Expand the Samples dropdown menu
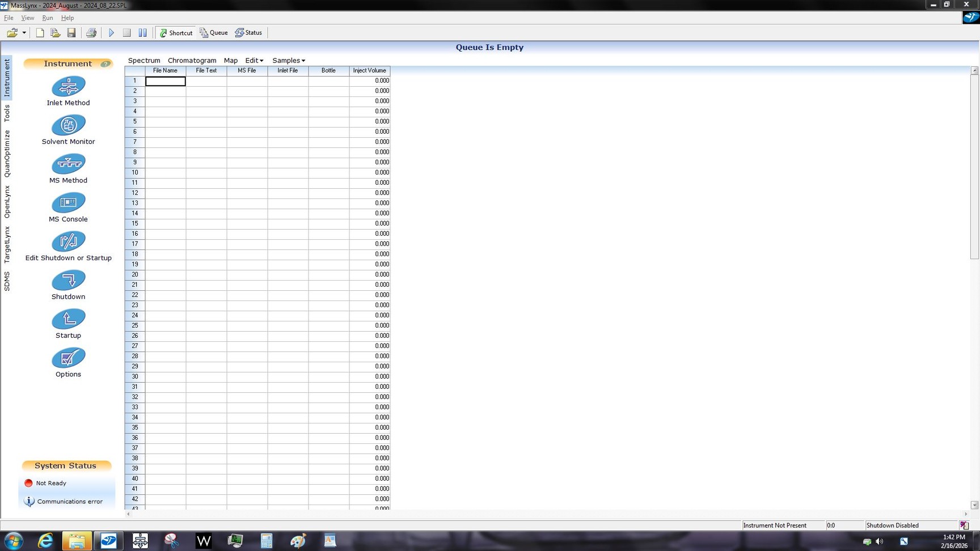The image size is (980, 551). click(288, 61)
